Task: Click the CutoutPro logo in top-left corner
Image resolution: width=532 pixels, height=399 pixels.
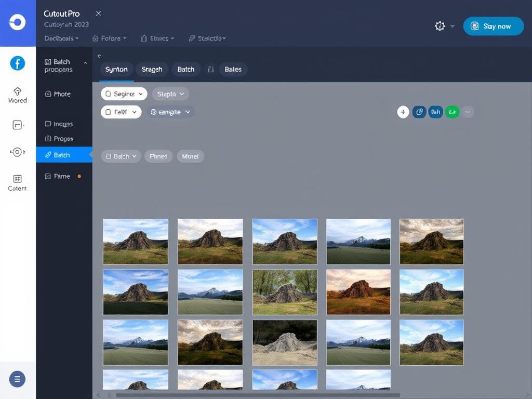Action: 18,23
